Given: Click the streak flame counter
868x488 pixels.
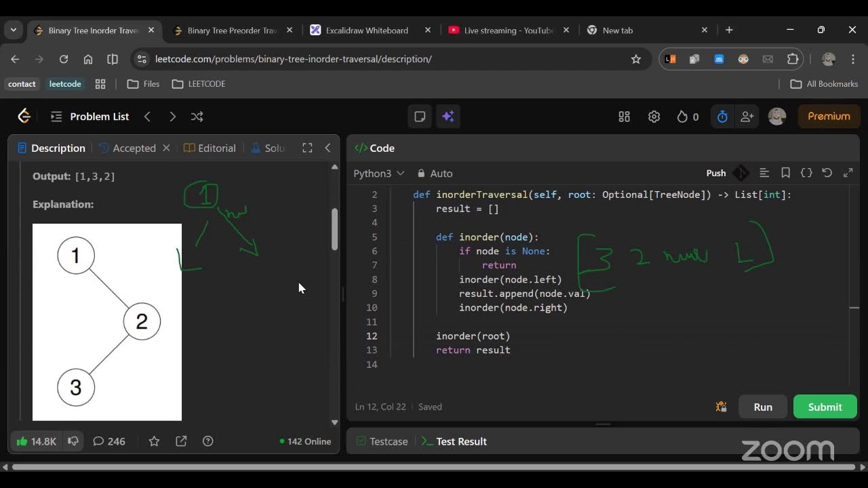Looking at the screenshot, I should point(688,117).
